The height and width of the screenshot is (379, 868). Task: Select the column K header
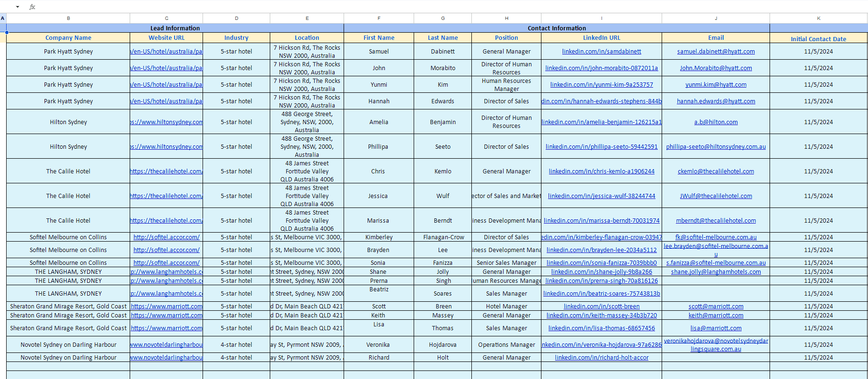[x=819, y=18]
